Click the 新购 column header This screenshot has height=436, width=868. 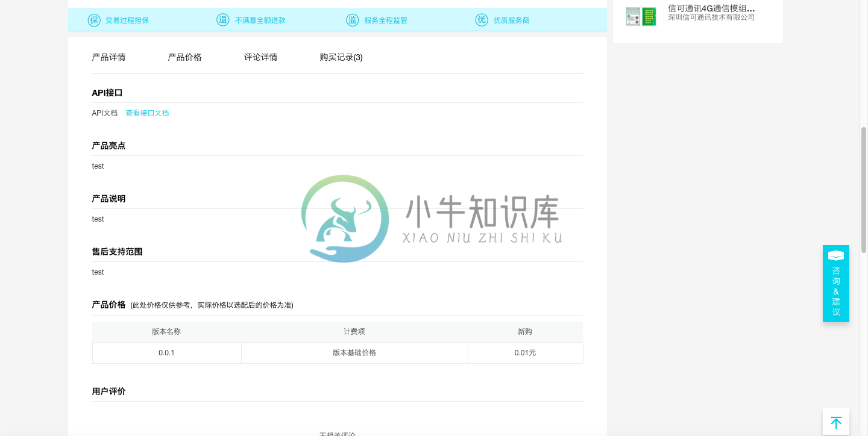tap(525, 332)
